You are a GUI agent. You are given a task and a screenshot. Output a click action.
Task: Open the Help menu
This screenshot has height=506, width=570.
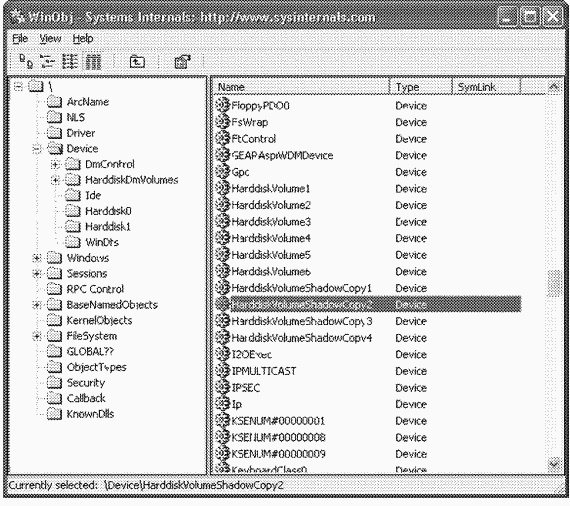83,39
